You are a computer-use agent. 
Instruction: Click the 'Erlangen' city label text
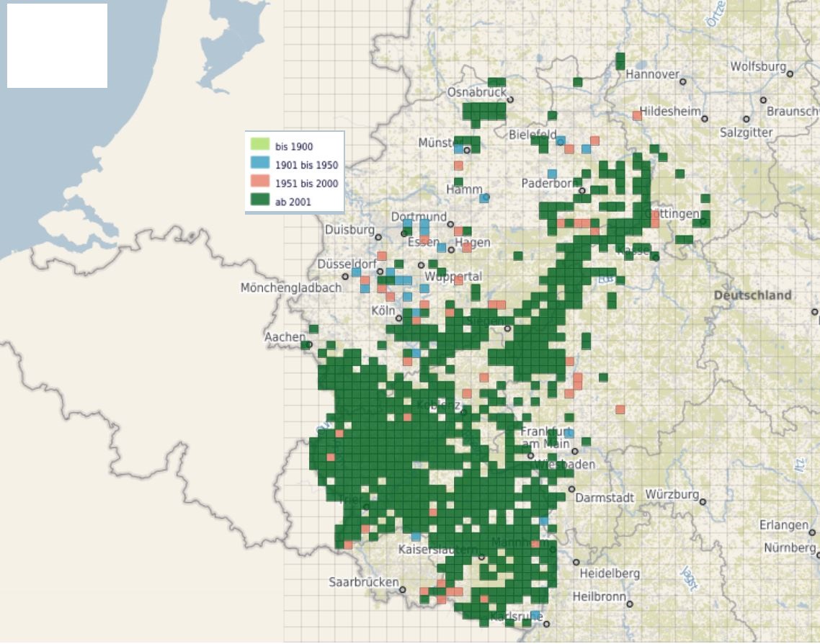click(783, 525)
